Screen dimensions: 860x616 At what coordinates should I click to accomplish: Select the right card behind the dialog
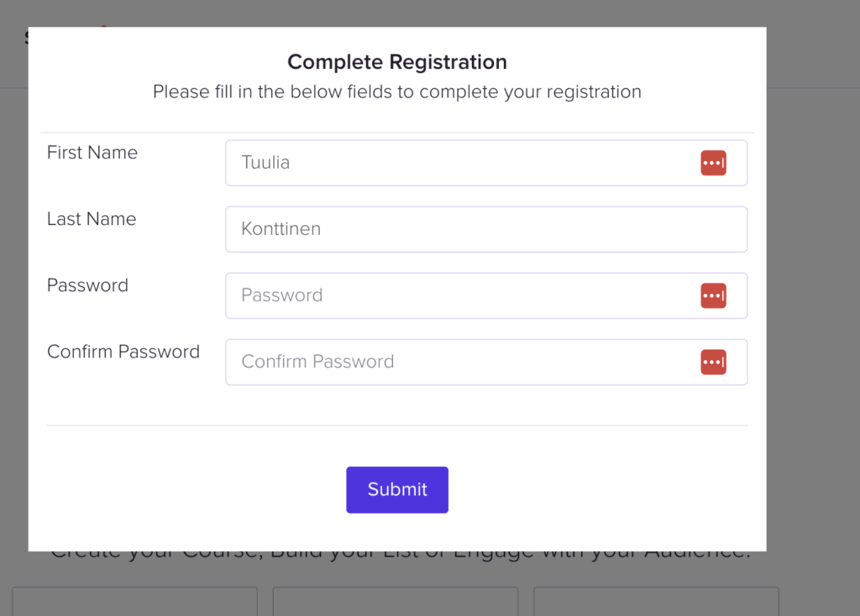(656, 602)
